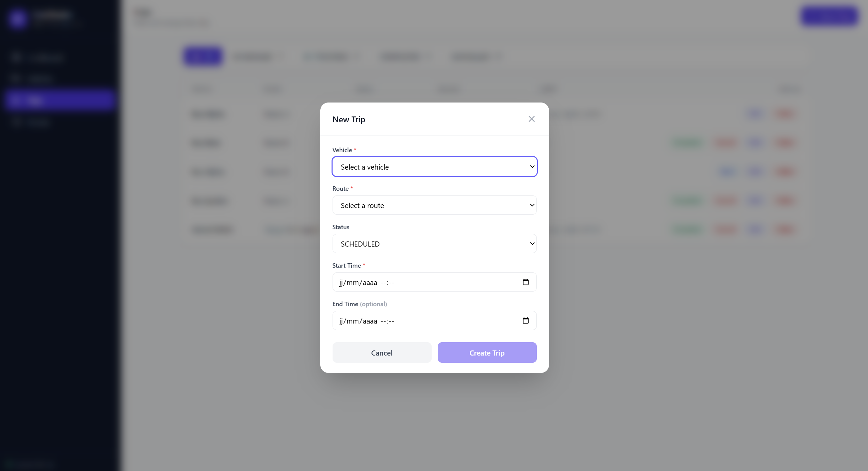
Task: Click the Start Time calendar picker icon
Action: (x=525, y=282)
